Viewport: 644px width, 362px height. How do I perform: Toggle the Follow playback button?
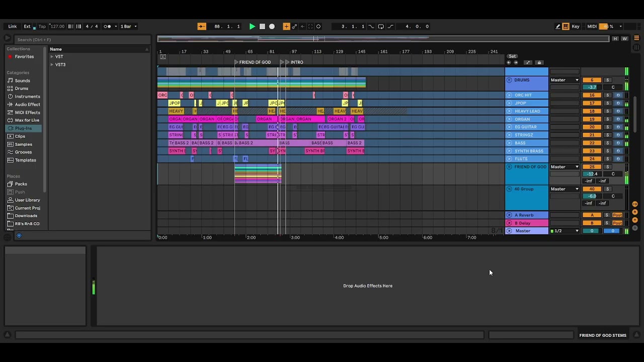[202, 26]
